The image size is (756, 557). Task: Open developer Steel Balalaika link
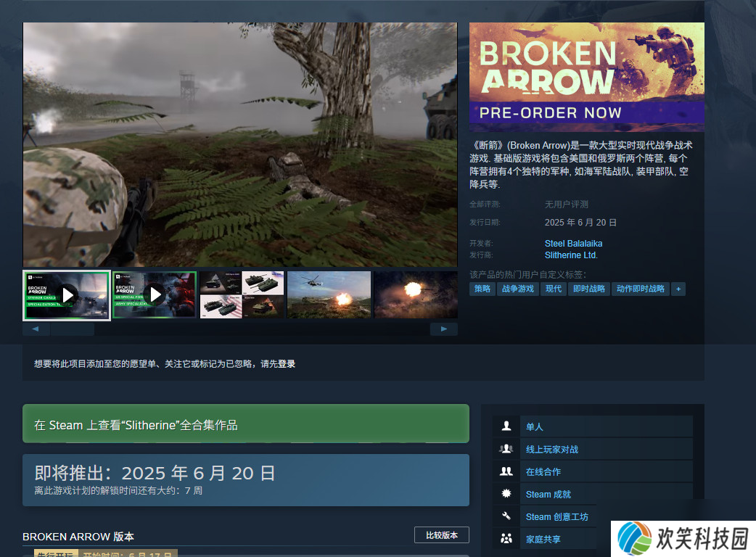coord(573,244)
